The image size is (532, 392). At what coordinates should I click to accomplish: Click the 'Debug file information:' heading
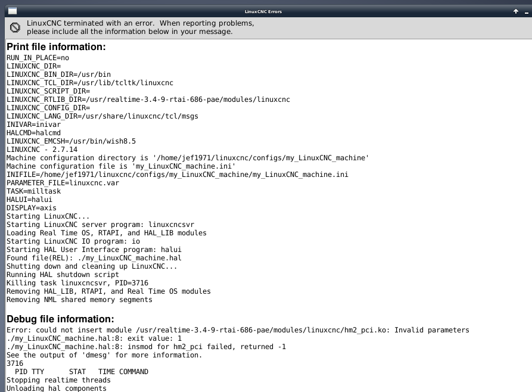pos(60,319)
